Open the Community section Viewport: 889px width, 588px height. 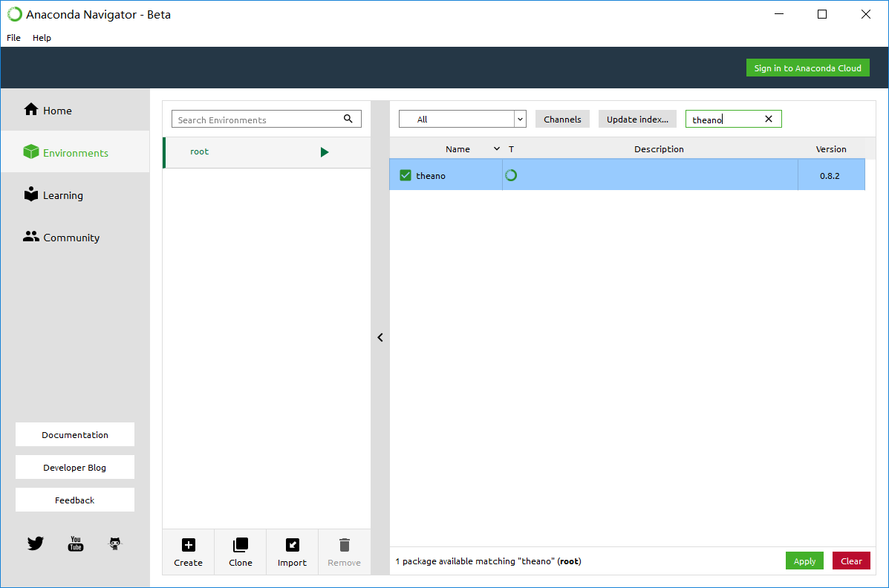tap(61, 237)
